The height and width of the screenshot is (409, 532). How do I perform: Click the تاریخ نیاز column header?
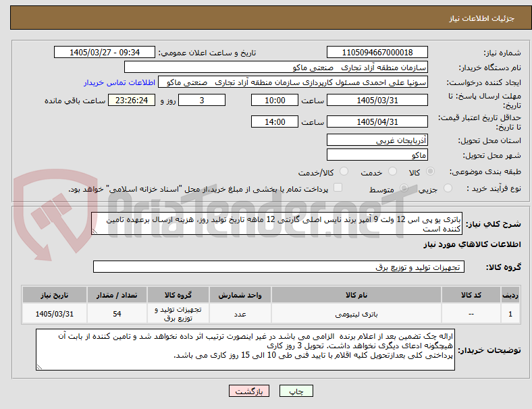[x=55, y=295]
